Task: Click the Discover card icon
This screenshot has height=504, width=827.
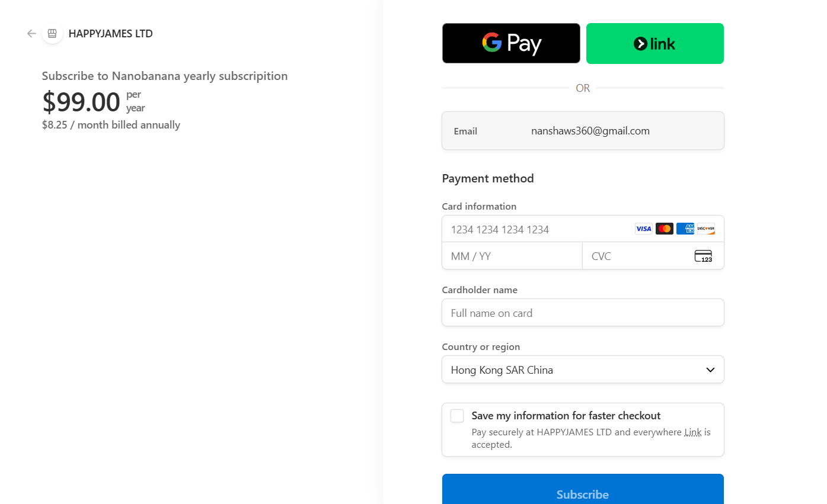Action: click(x=705, y=229)
